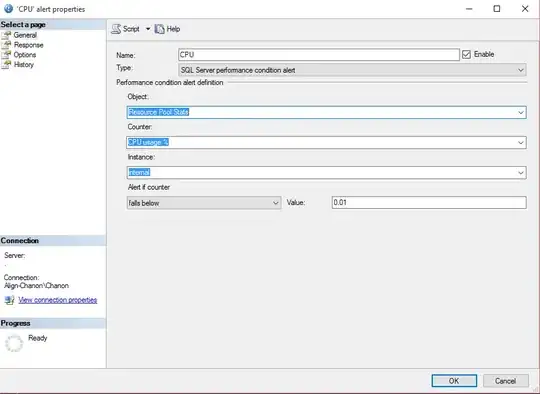Open the Options page

tap(25, 55)
